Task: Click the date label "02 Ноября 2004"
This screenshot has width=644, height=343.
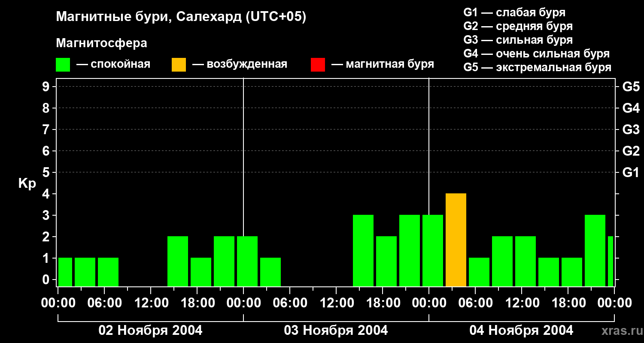Action: [151, 330]
